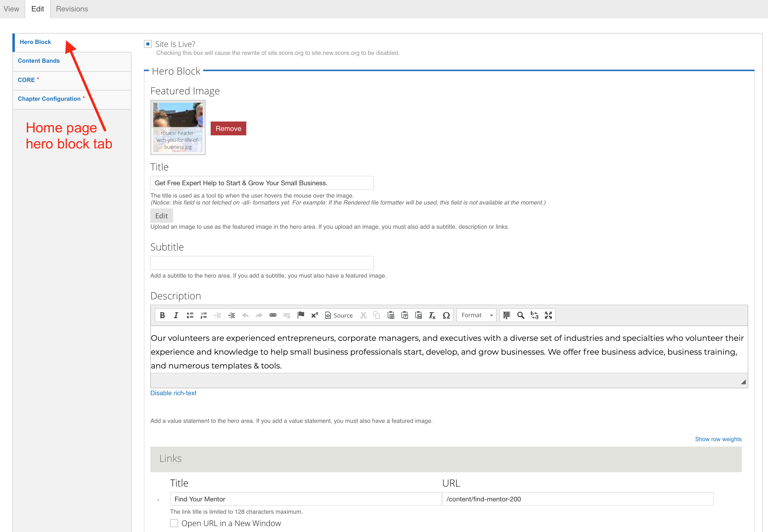Remove the featured image
Screen dimensions: 768x532
point(228,128)
